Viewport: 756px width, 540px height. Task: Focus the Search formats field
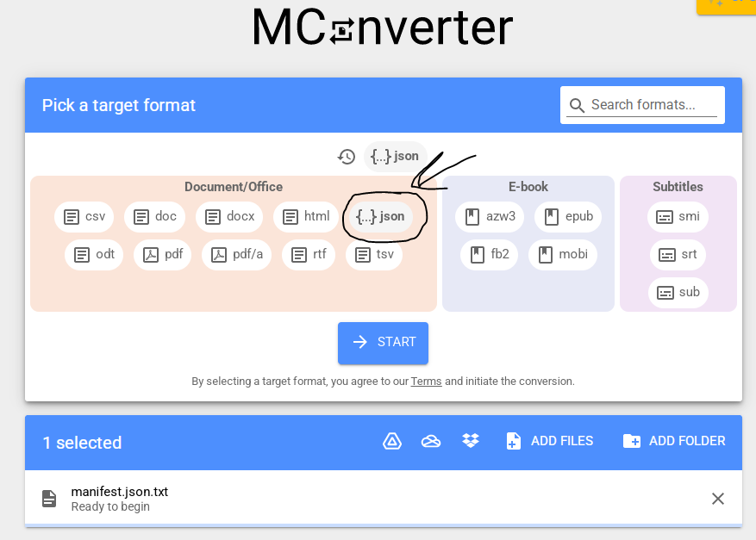(642, 105)
